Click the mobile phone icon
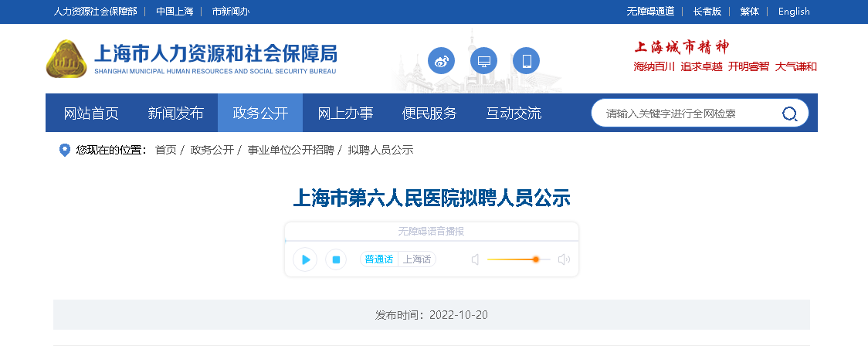 pos(527,61)
